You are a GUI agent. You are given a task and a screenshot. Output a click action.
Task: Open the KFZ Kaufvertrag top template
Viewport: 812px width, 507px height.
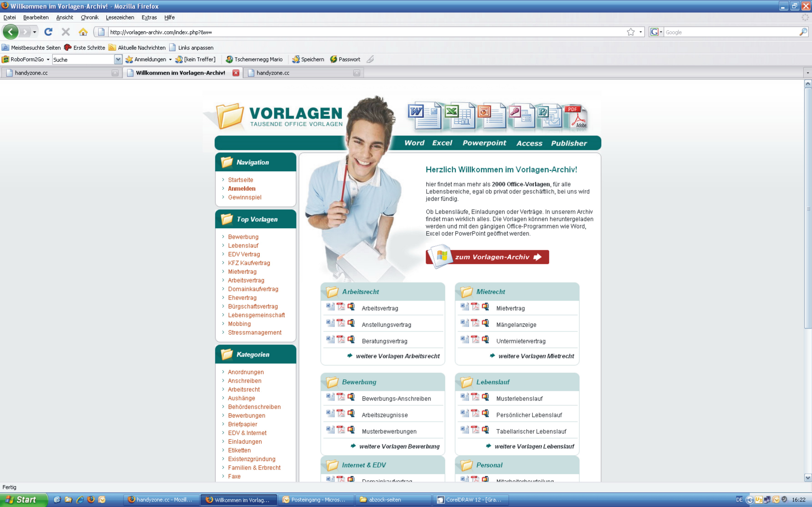click(x=249, y=263)
